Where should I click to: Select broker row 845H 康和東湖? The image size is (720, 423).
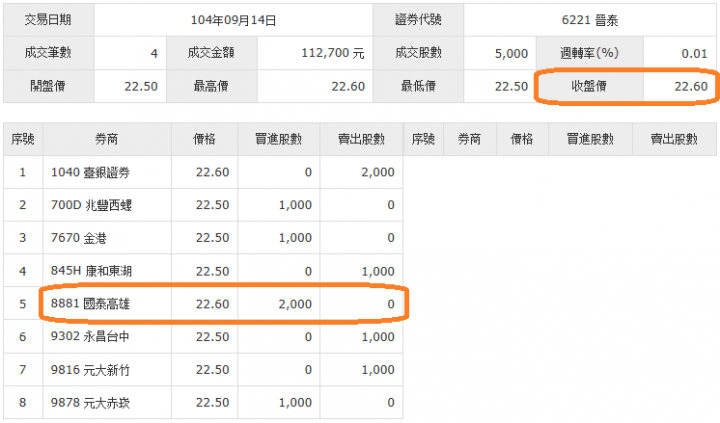pyautogui.click(x=203, y=271)
